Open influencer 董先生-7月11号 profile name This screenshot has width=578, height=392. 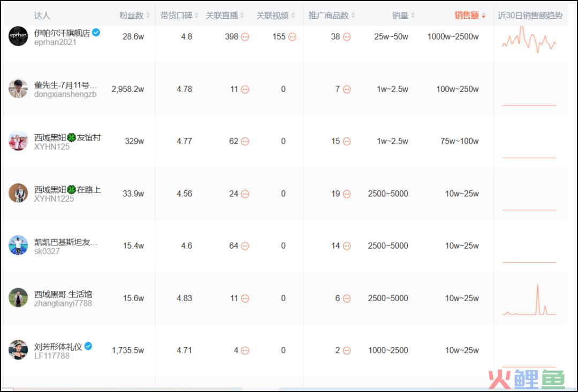[66, 85]
